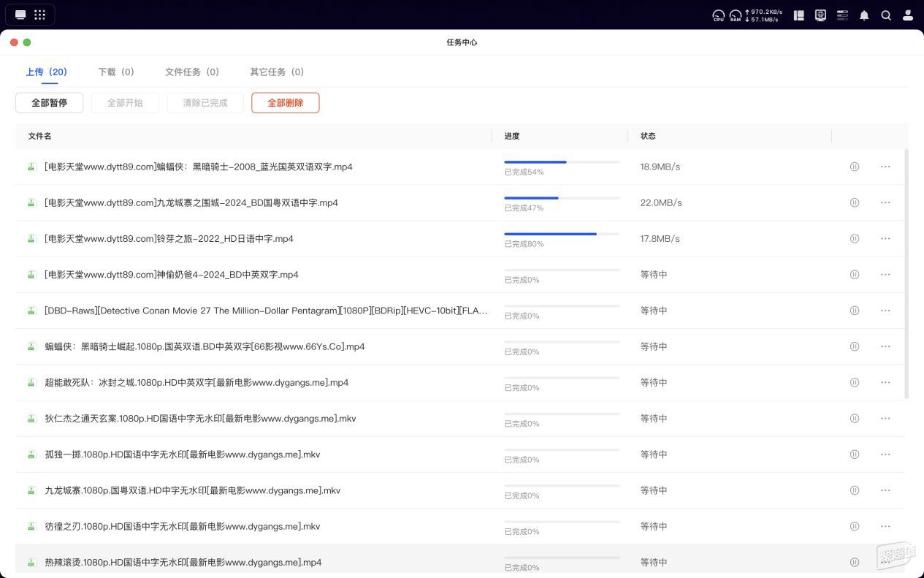
Task: Select the 九龙城寨.1080p.国粤双语 file name
Action: coord(193,490)
